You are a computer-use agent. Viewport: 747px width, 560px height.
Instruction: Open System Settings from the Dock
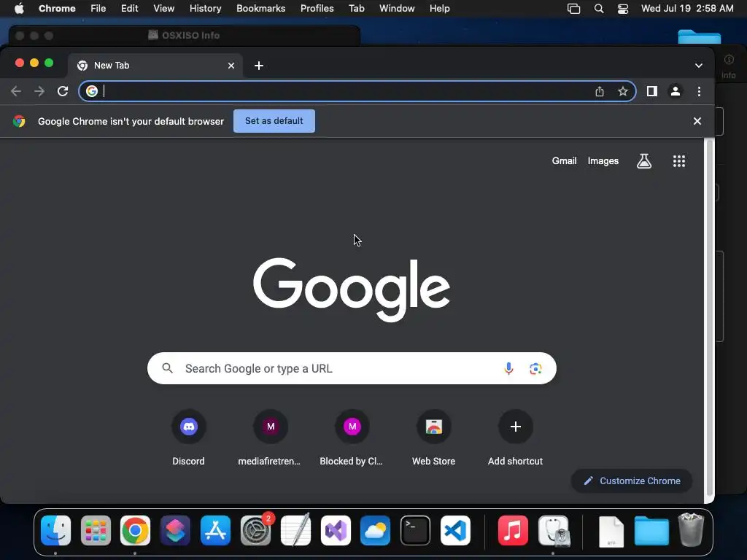coord(256,531)
